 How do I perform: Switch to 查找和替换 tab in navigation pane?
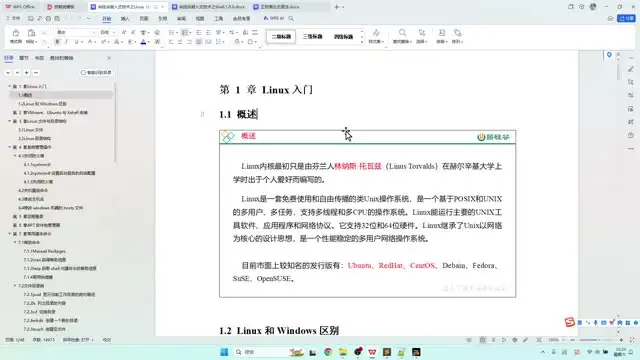coord(62,58)
